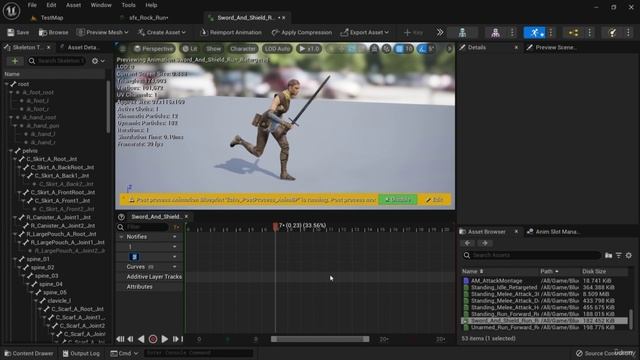
Task: Open the Curves track dropdown arrow
Action: (175, 267)
